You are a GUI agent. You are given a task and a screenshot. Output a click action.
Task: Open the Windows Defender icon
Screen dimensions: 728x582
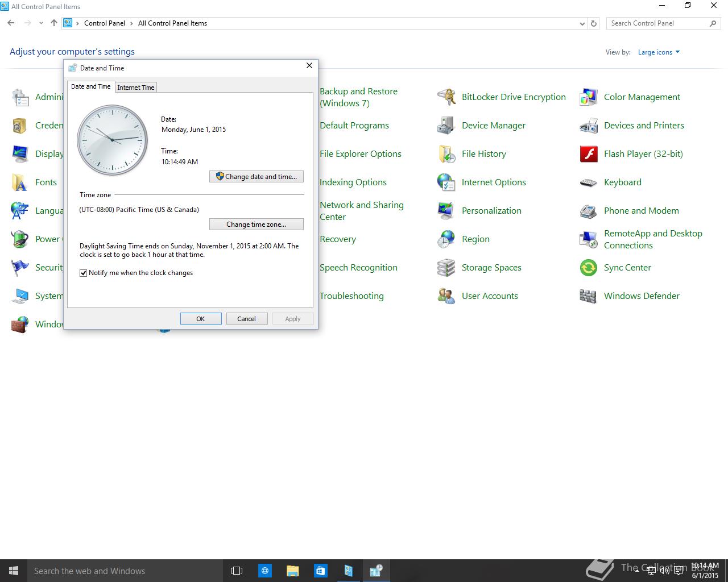pyautogui.click(x=589, y=296)
